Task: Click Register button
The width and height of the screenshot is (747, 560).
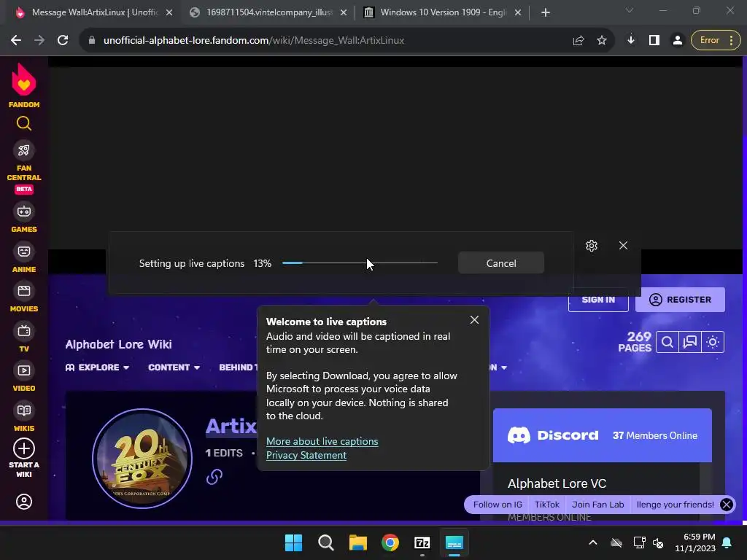Action: click(x=681, y=300)
